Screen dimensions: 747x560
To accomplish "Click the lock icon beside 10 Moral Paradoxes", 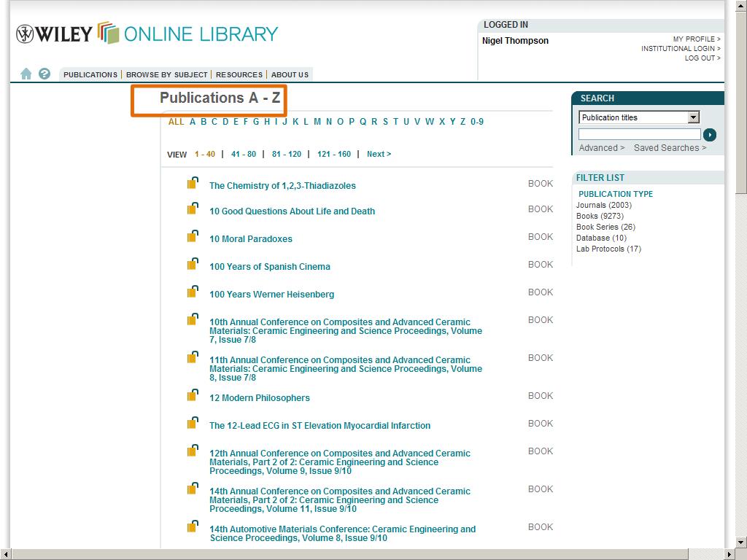I will 193,236.
